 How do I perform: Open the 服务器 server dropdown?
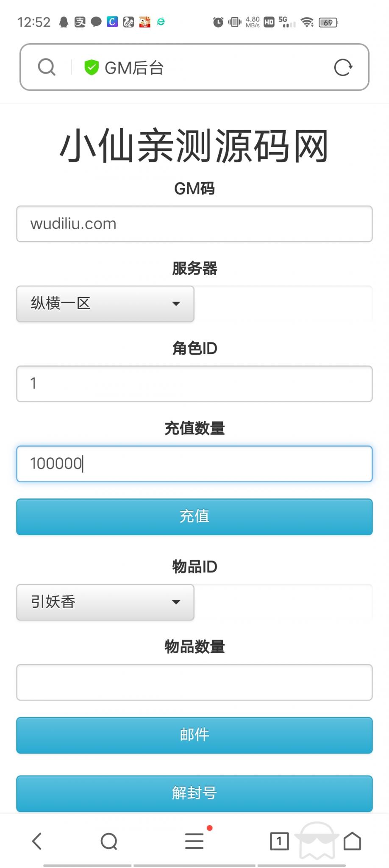pos(105,304)
